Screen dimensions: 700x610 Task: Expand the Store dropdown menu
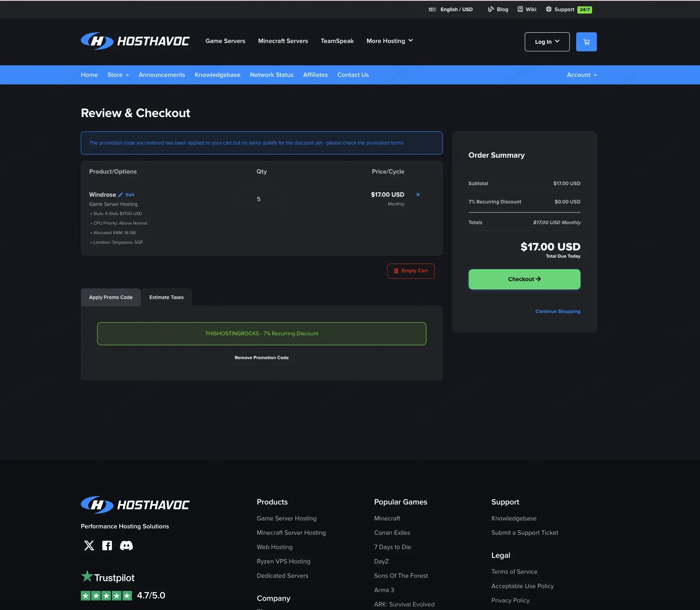(x=118, y=75)
